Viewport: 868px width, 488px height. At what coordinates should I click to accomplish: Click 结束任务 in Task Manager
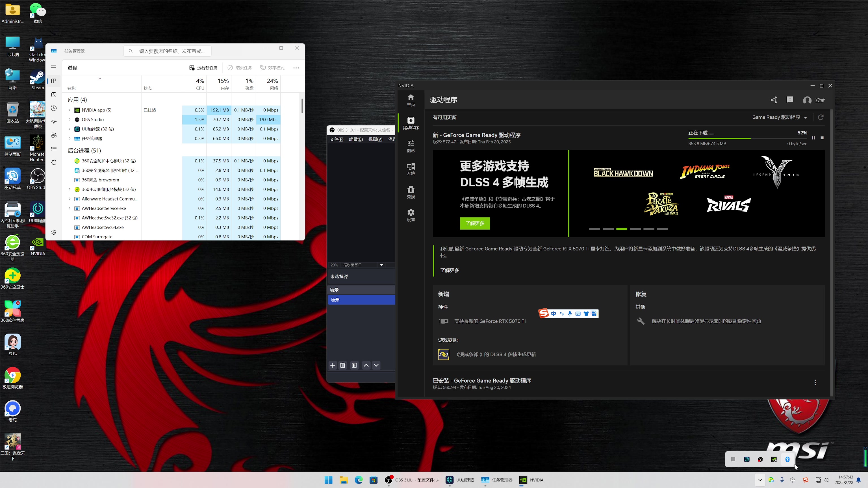tap(240, 68)
